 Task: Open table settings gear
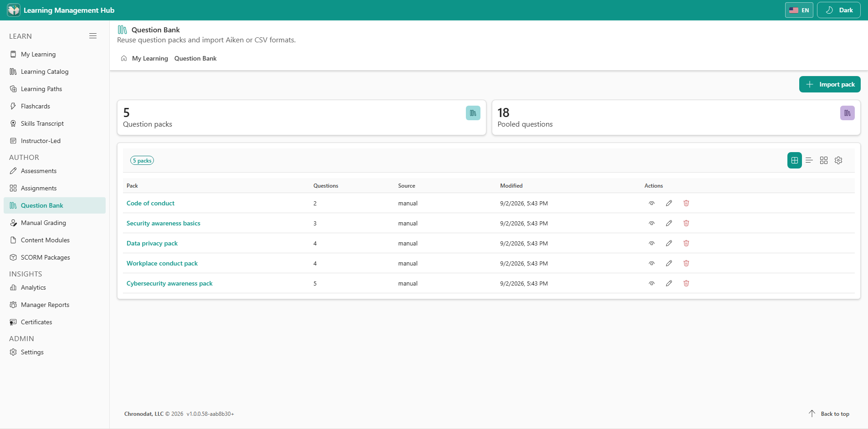tap(838, 160)
